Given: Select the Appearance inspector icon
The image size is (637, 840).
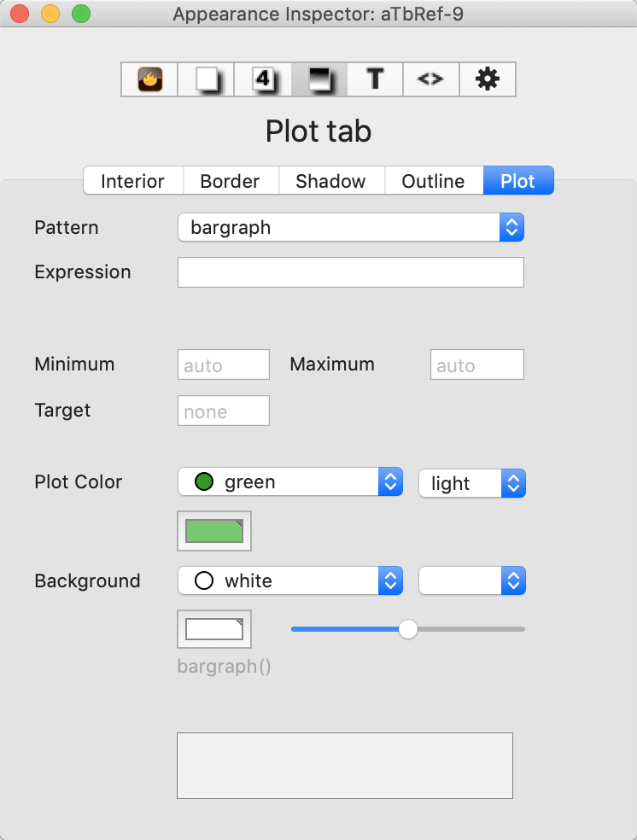Looking at the screenshot, I should click(318, 79).
